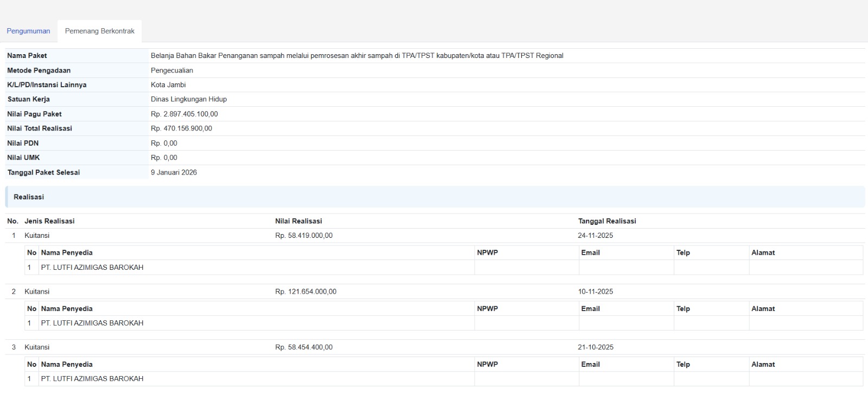Select the first Kuitansi row
The width and height of the screenshot is (868, 395).
pos(37,236)
